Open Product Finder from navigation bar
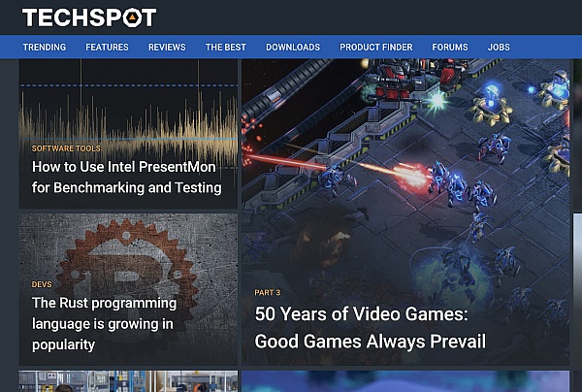Image resolution: width=582 pixels, height=392 pixels. 376,48
